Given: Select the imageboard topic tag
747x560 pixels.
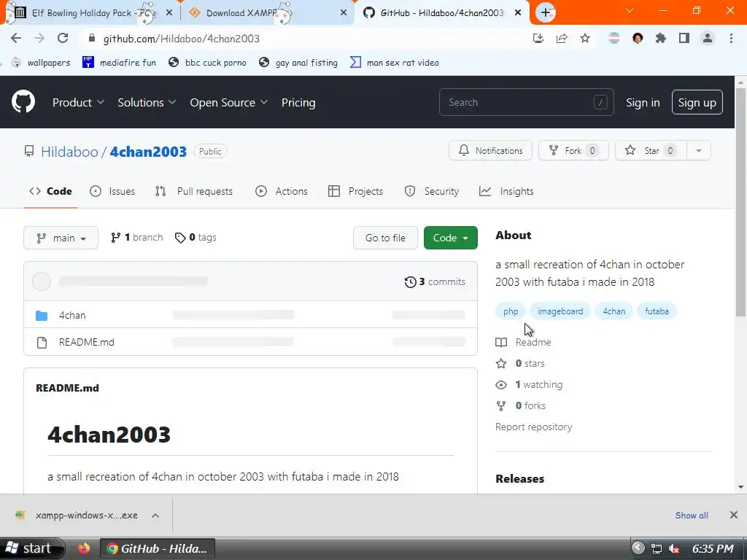Looking at the screenshot, I should coord(560,311).
